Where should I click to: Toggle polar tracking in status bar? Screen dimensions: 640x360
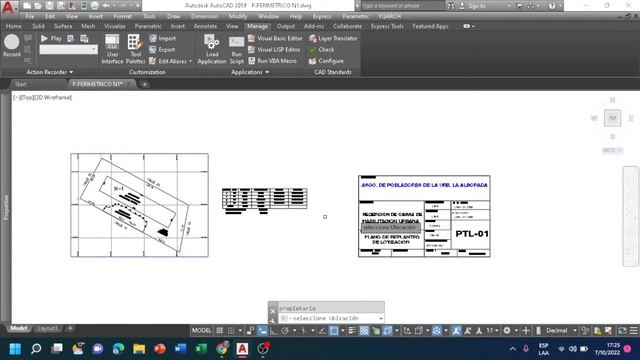[x=285, y=331]
